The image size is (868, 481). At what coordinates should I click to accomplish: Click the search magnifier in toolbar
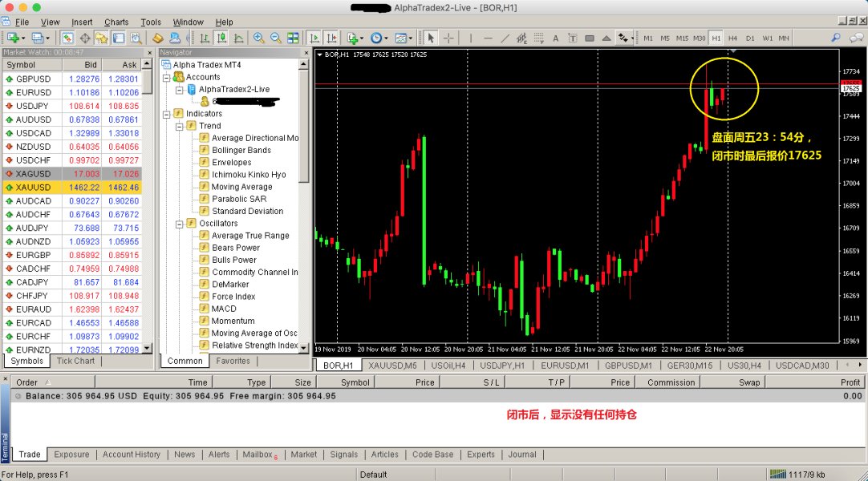click(836, 38)
